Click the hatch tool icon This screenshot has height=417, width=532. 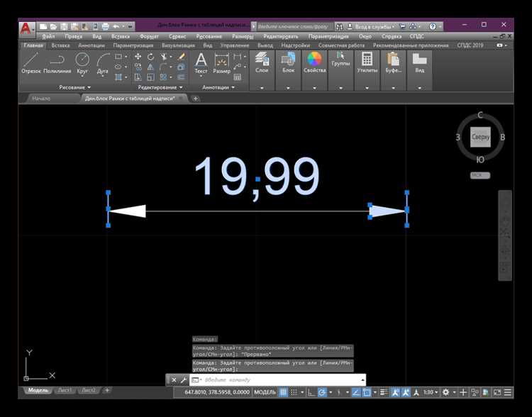coord(118,77)
